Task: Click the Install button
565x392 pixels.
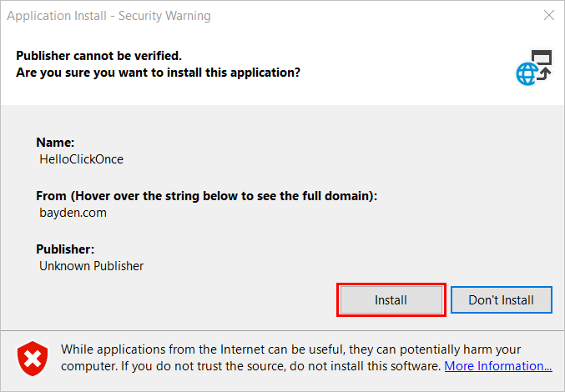Action: pos(391,300)
